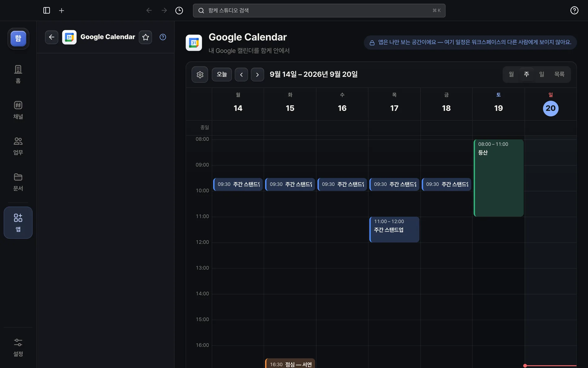
Task: Select day header 15
Action: pos(290,108)
